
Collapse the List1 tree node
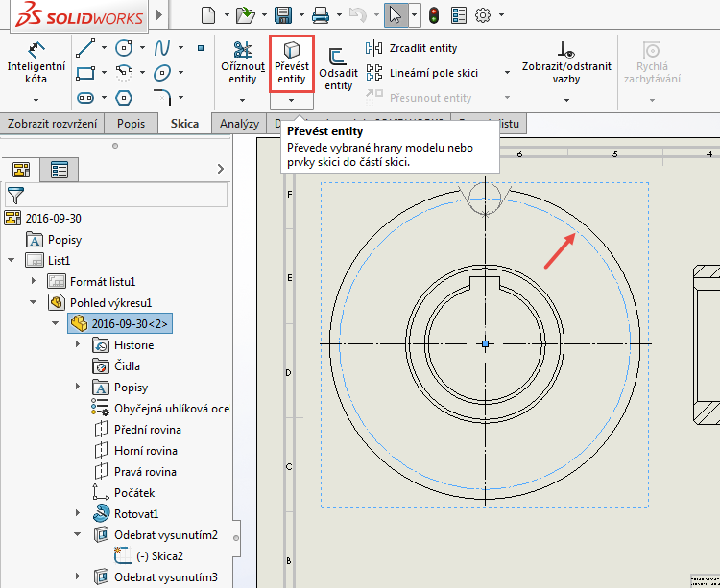click(x=12, y=260)
